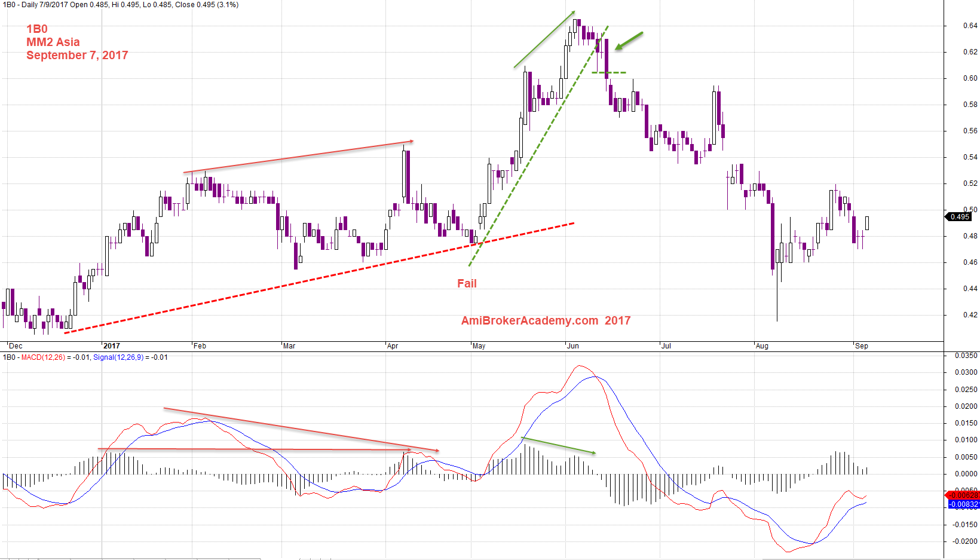Viewport: 980px width, 560px height.
Task: Click the red '1B0' ticker label
Action: 37,29
